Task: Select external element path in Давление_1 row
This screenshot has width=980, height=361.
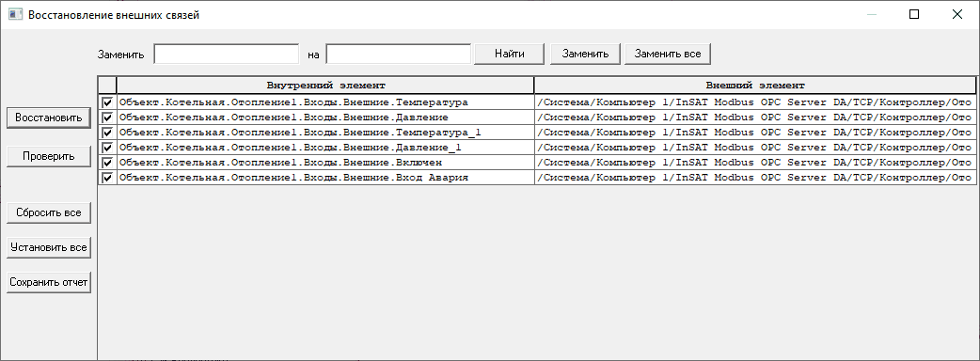Action: 755,148
